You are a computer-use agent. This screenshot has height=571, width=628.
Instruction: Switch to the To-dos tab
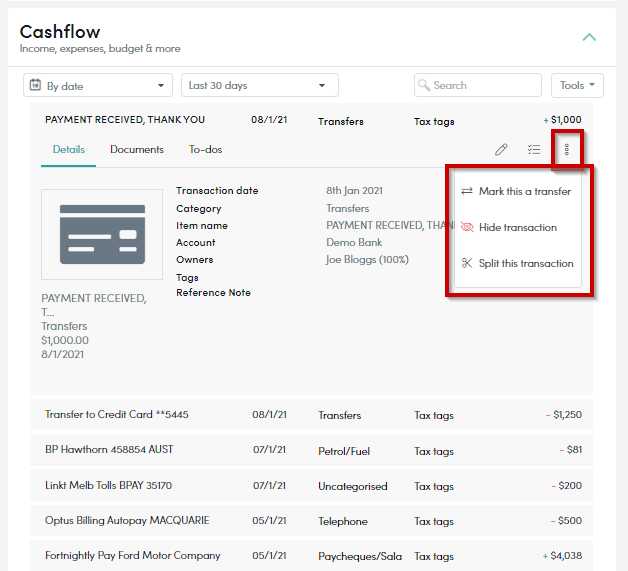[205, 150]
